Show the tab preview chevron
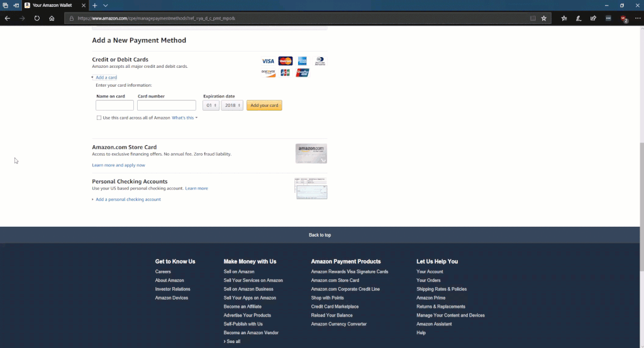 106,5
